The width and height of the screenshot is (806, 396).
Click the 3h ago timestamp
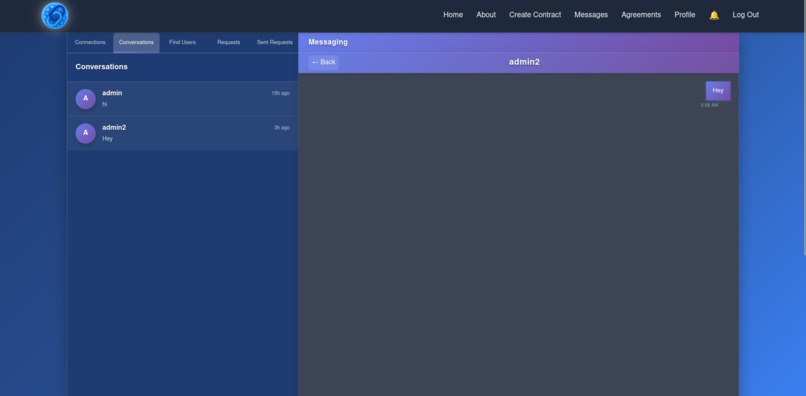pyautogui.click(x=282, y=128)
